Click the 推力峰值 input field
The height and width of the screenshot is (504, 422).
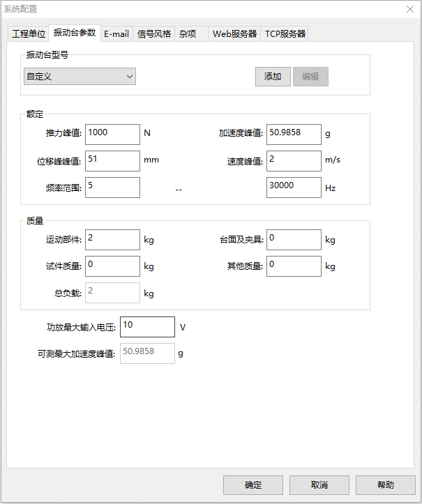112,135
